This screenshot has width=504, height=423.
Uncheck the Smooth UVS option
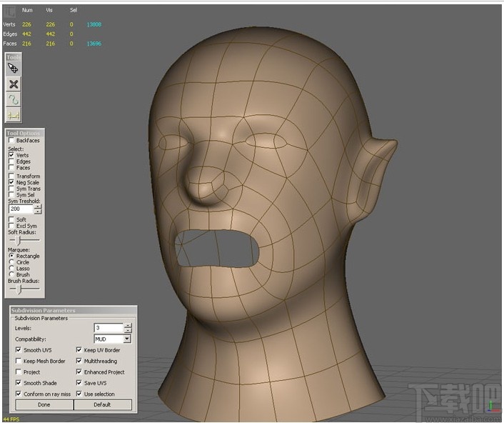[x=19, y=350]
